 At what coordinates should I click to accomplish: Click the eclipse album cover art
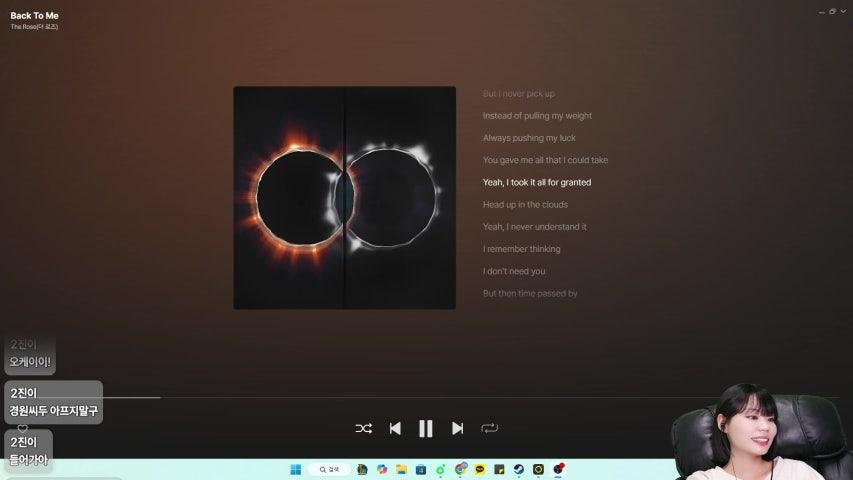(x=344, y=198)
